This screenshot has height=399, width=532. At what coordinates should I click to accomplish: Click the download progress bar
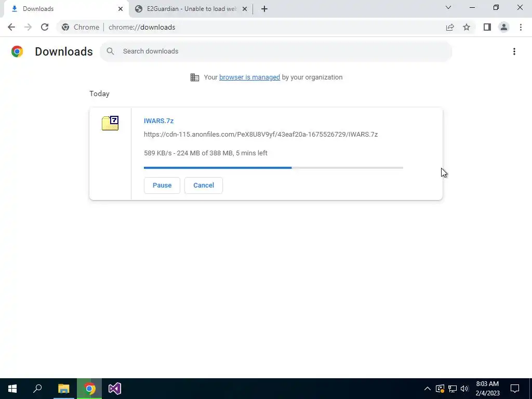tap(273, 168)
